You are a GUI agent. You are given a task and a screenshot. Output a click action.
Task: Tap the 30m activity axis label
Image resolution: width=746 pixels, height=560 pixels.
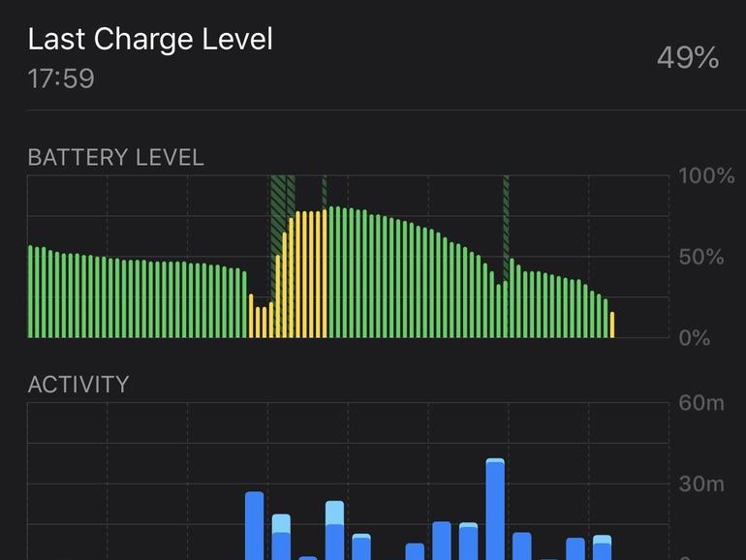point(700,484)
